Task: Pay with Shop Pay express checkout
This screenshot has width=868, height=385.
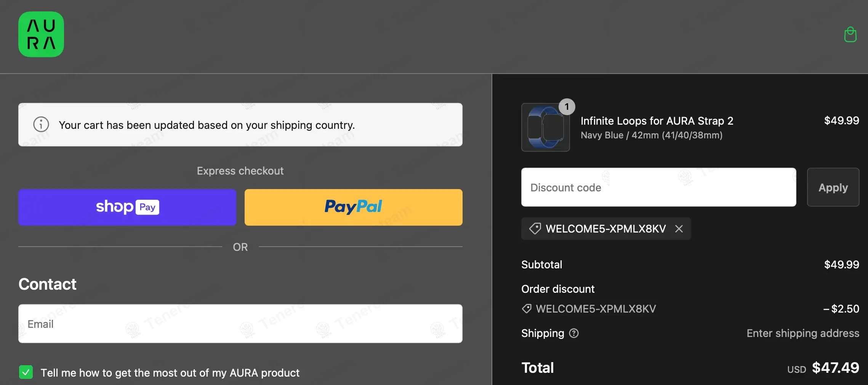Action: point(127,207)
